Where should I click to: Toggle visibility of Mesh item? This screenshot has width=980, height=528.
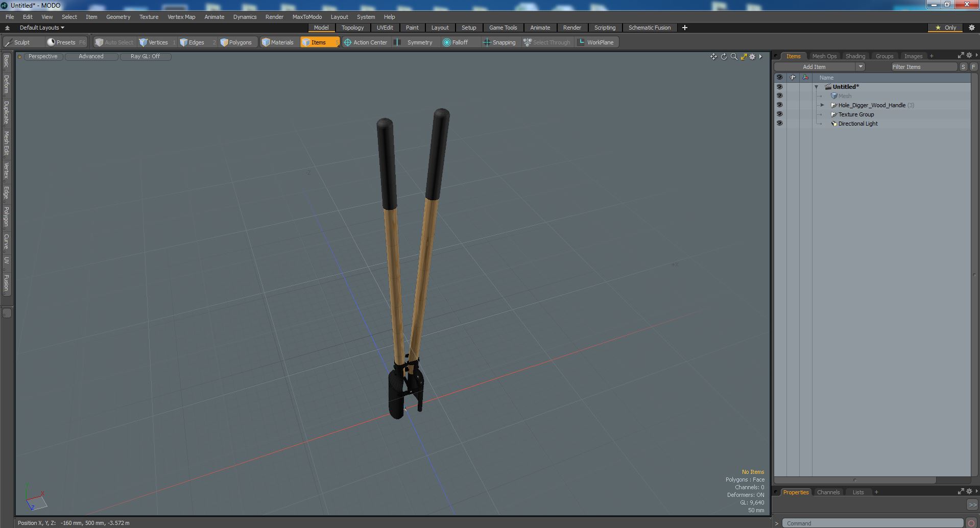[x=779, y=96]
